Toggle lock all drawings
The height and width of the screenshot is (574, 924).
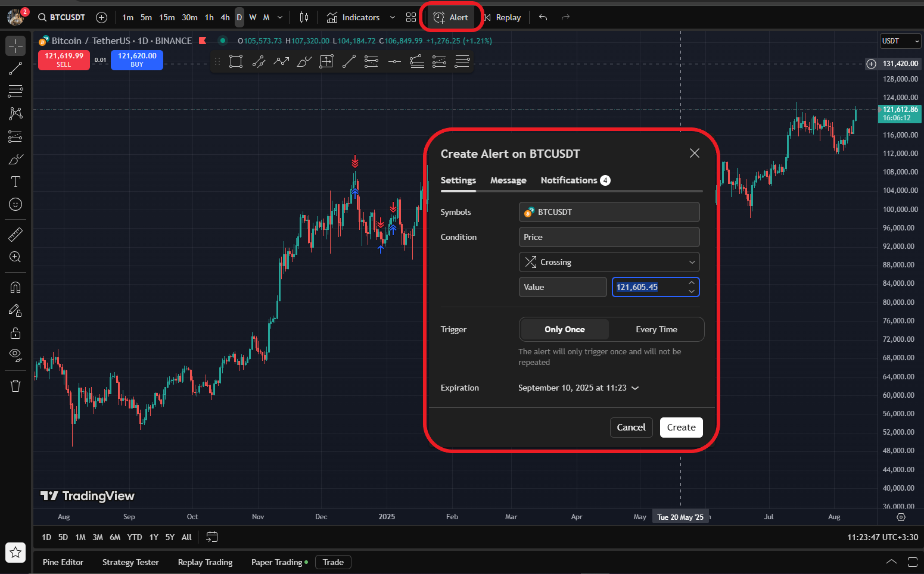click(15, 333)
